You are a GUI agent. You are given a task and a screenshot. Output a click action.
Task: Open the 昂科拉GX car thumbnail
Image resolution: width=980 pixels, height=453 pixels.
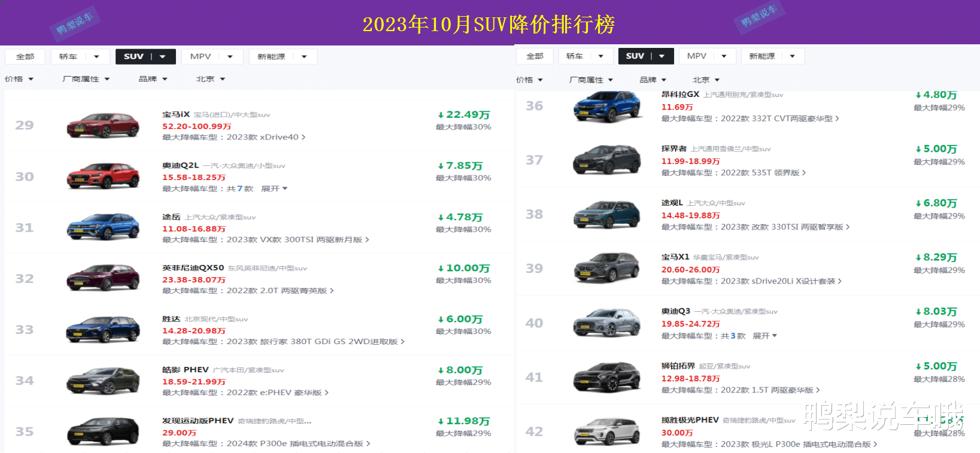(x=606, y=107)
